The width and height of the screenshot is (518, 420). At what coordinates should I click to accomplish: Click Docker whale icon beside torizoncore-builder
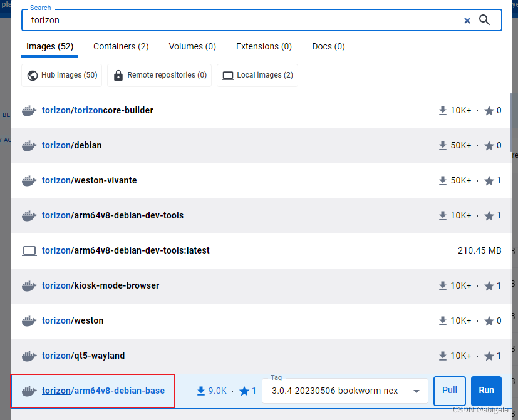(x=29, y=111)
